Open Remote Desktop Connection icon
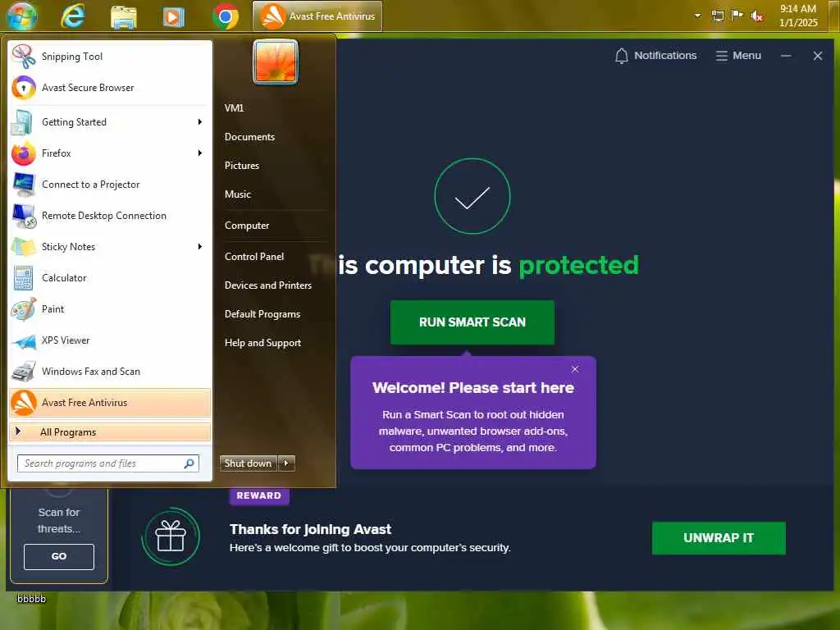Viewport: 840px width, 630px height. pos(24,216)
